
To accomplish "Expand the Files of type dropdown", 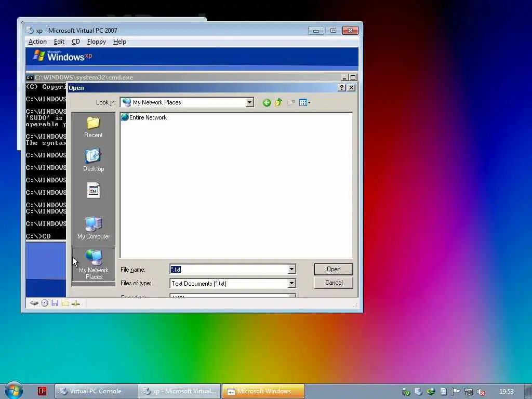I will pyautogui.click(x=292, y=283).
